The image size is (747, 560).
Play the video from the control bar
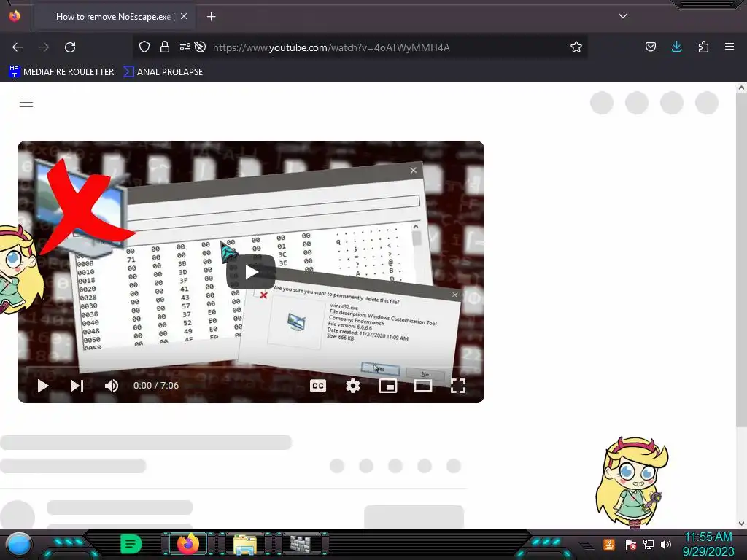[43, 386]
